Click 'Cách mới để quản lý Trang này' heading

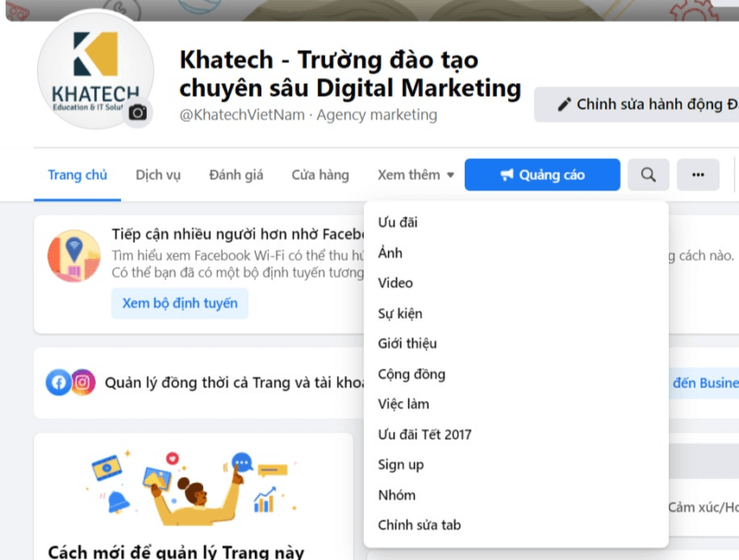[x=176, y=552]
